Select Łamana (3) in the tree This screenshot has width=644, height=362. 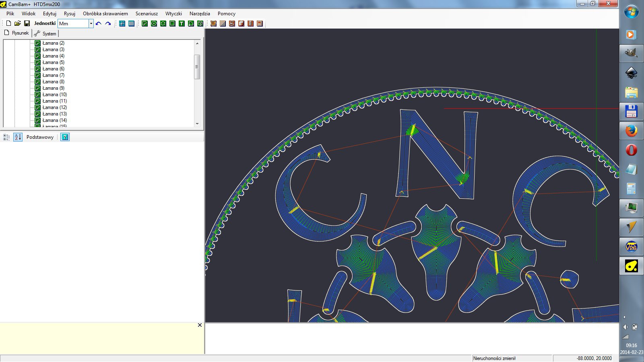click(53, 49)
